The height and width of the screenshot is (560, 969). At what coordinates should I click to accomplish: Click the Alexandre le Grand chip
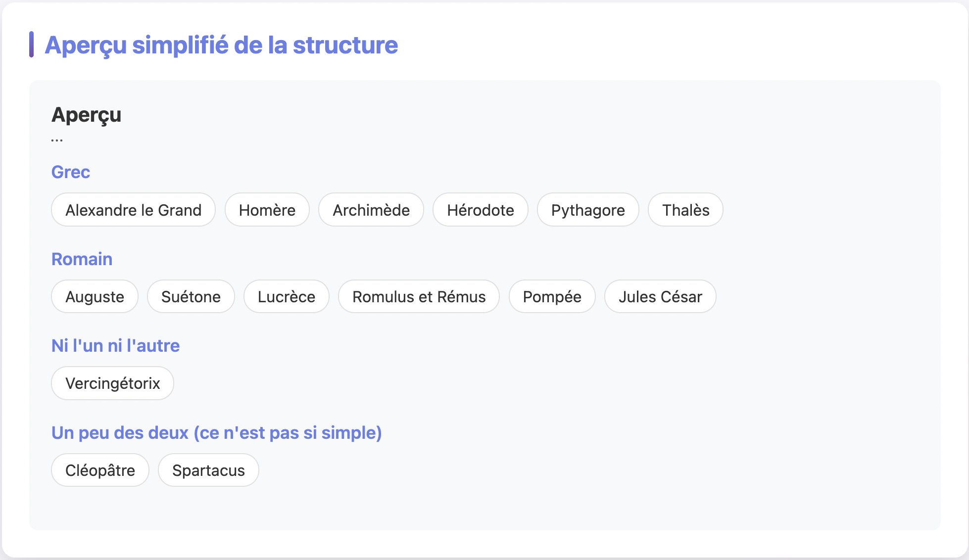pos(133,210)
